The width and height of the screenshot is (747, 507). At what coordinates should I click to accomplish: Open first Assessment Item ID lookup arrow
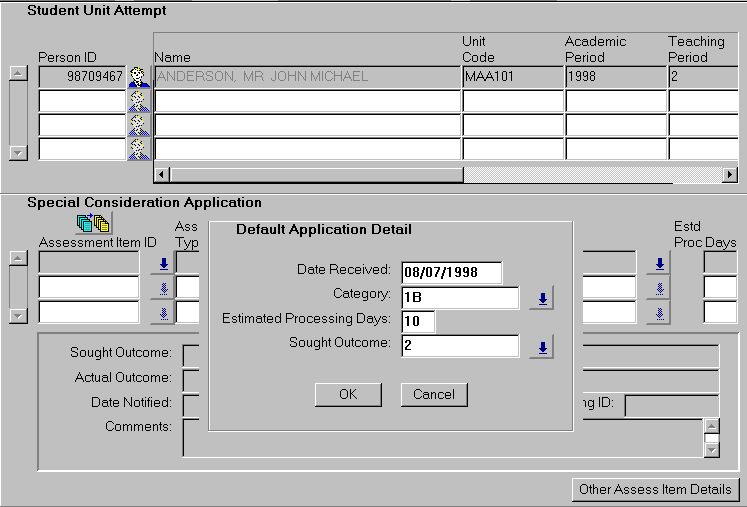(162, 264)
